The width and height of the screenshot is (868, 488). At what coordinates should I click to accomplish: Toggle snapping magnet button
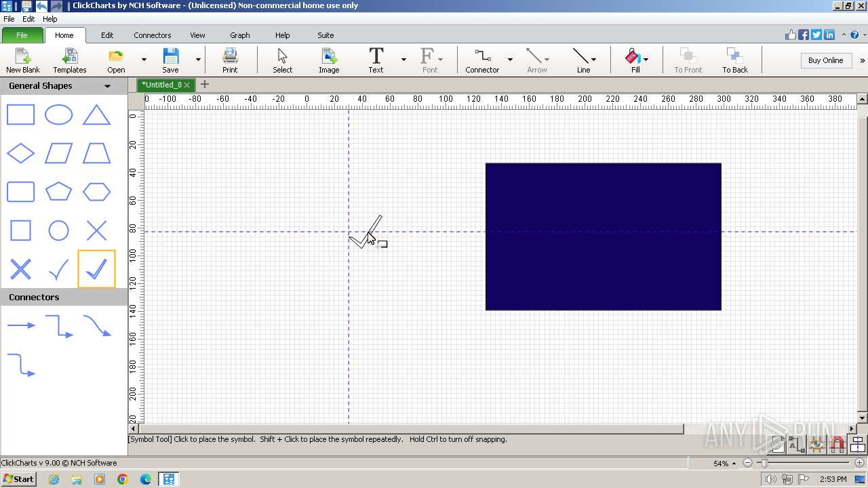[837, 445]
